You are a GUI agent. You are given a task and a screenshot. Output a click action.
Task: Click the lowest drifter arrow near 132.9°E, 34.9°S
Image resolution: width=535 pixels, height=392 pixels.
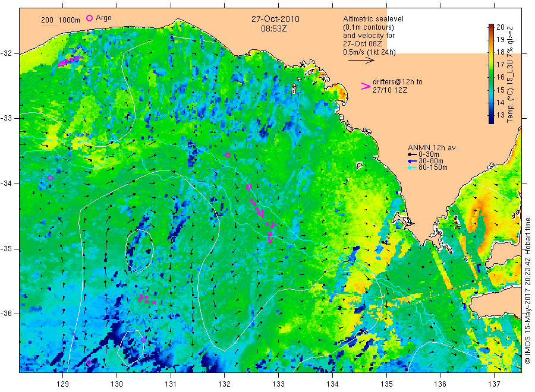[x=270, y=239]
